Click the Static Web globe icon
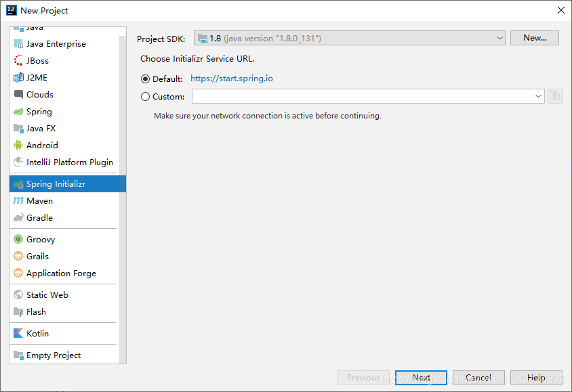 tap(18, 295)
